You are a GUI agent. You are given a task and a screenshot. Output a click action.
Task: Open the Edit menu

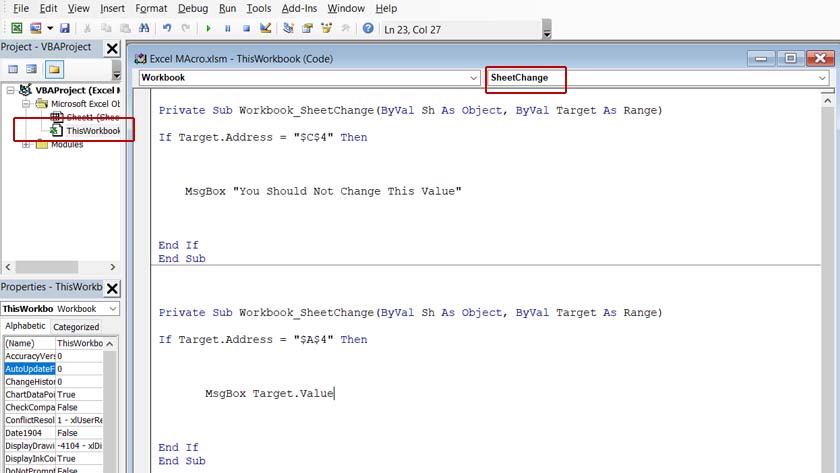pos(48,9)
